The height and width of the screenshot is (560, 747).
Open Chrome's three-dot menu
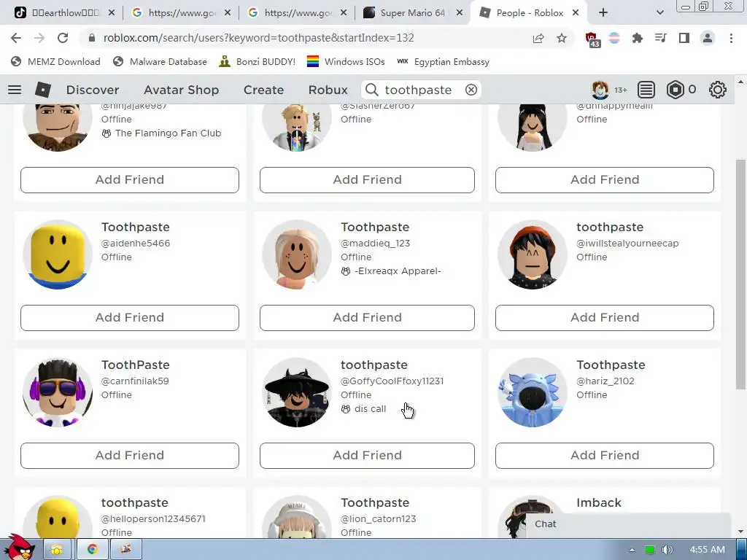pyautogui.click(x=731, y=38)
